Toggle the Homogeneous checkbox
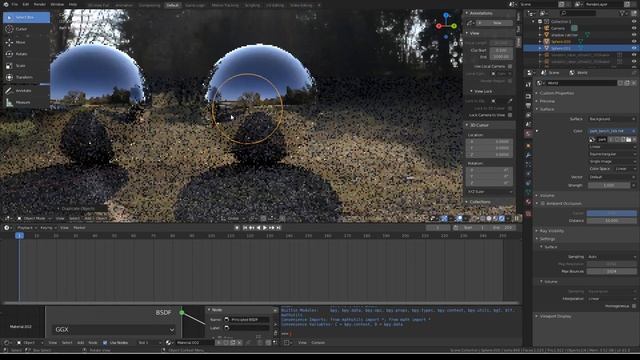 [x=633, y=306]
